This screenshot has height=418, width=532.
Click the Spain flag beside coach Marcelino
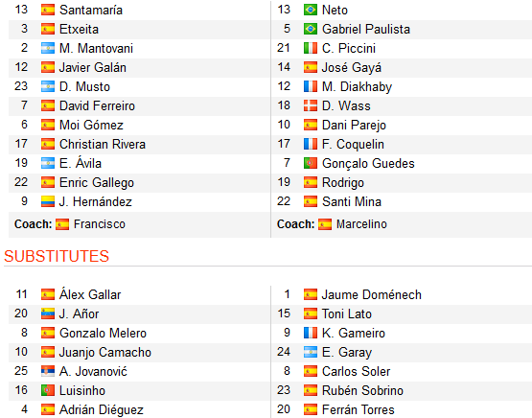pos(325,224)
